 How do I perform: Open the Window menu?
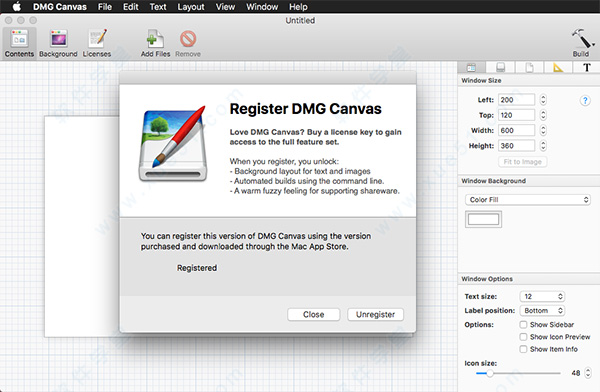tap(262, 7)
